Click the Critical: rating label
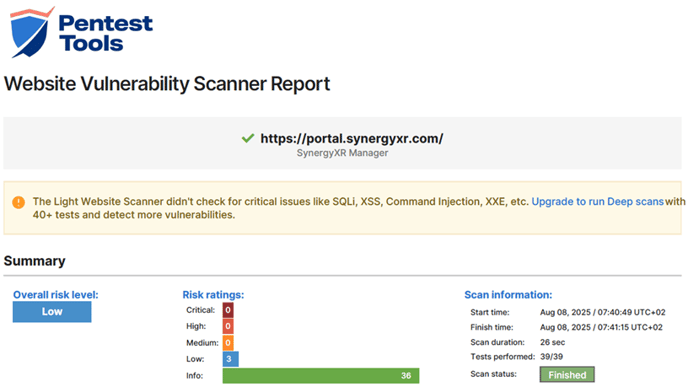 coord(201,310)
